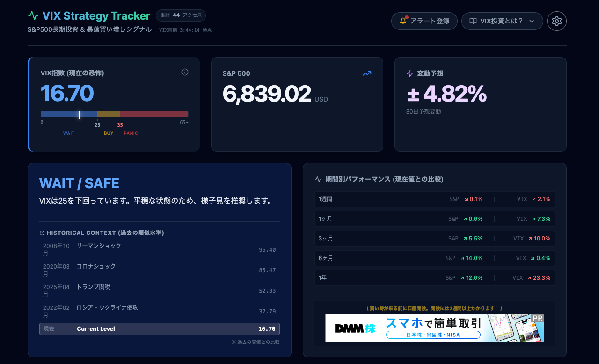Click the BUY zone label under the gauge
This screenshot has height=364, width=599.
pos(109,133)
